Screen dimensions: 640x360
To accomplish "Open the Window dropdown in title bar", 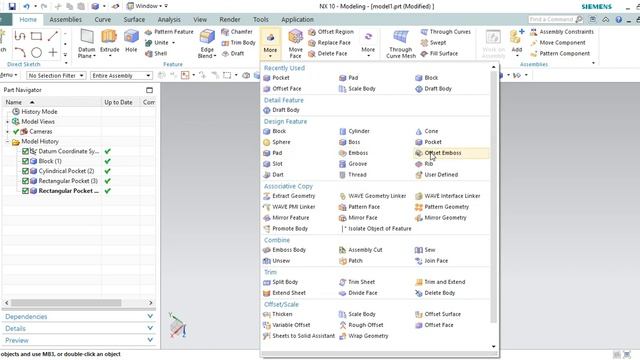I will tap(145, 6).
